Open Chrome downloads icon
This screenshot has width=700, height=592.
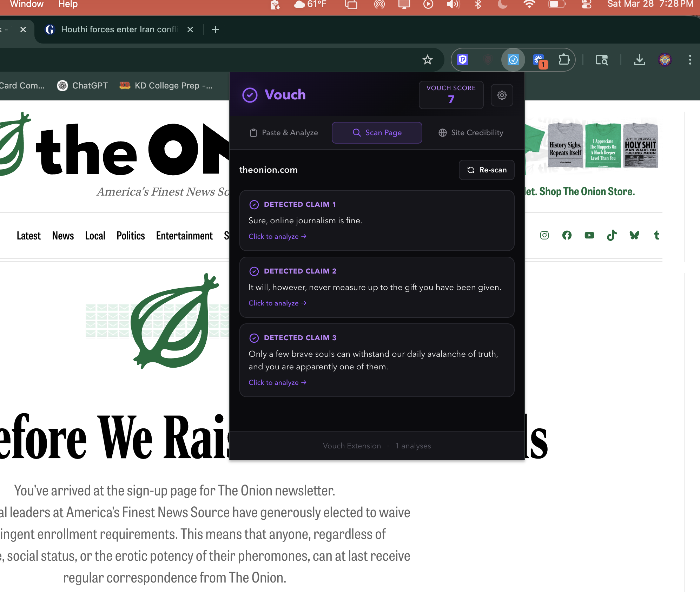639,60
